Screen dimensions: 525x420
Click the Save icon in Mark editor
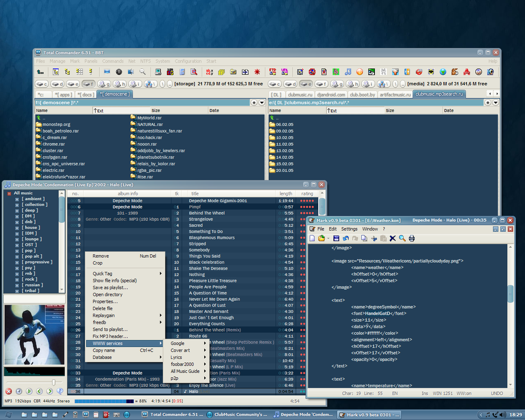coord(336,238)
